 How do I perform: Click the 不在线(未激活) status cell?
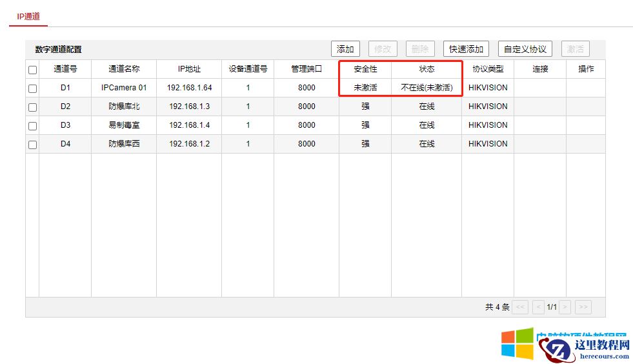427,88
